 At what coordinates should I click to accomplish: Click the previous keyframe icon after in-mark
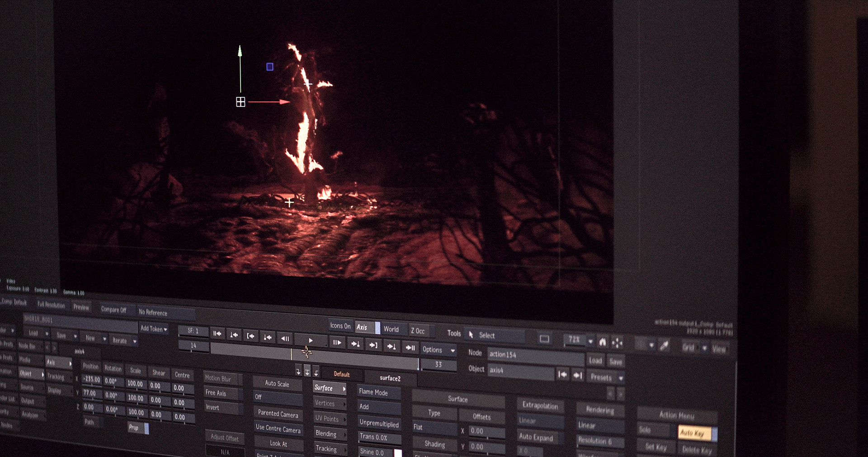pos(268,337)
